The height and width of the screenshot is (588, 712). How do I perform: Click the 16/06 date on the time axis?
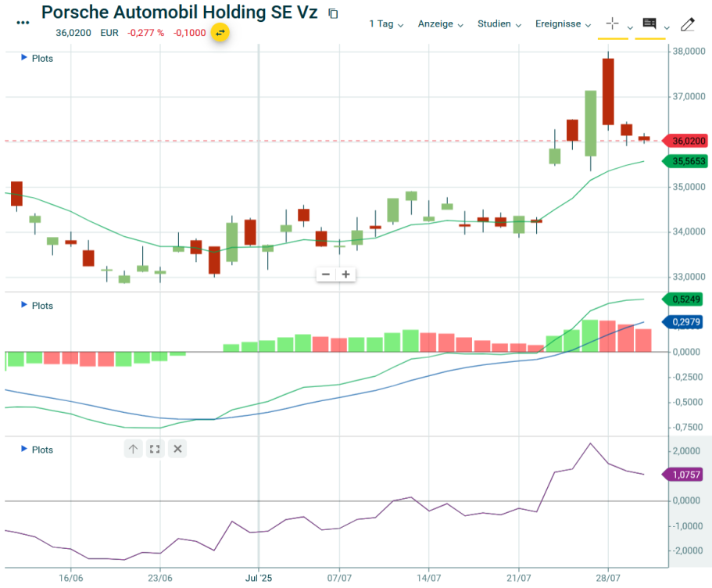[x=71, y=578]
